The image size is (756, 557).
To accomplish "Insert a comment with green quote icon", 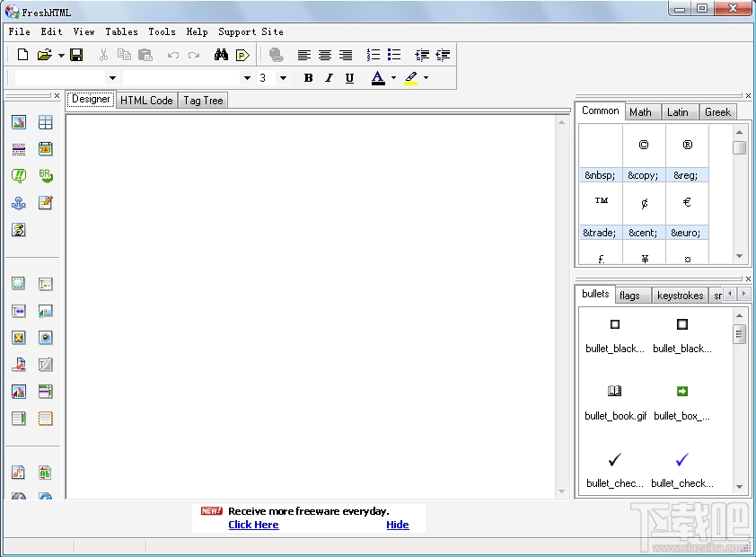I will tap(19, 176).
